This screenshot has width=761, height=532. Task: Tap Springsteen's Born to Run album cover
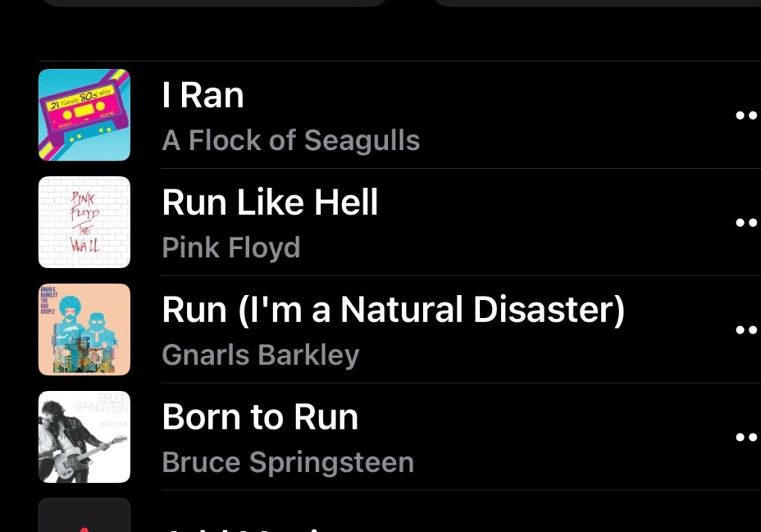84,437
